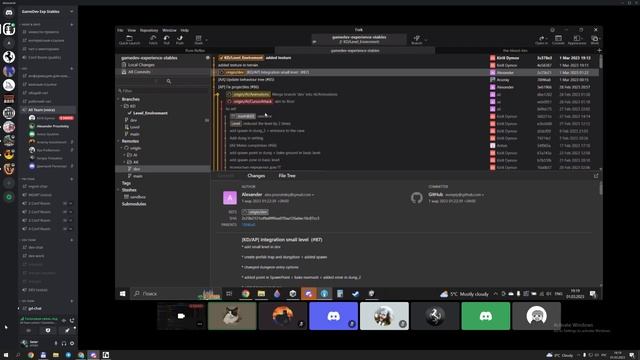The image size is (640, 360).
Task: Collapse the Remotes section in Fork sidebar
Action: tap(118, 141)
